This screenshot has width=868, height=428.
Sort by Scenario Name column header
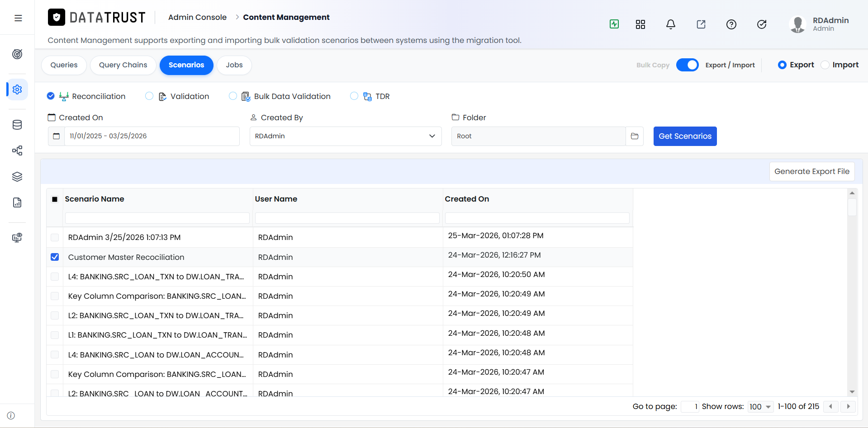95,199
